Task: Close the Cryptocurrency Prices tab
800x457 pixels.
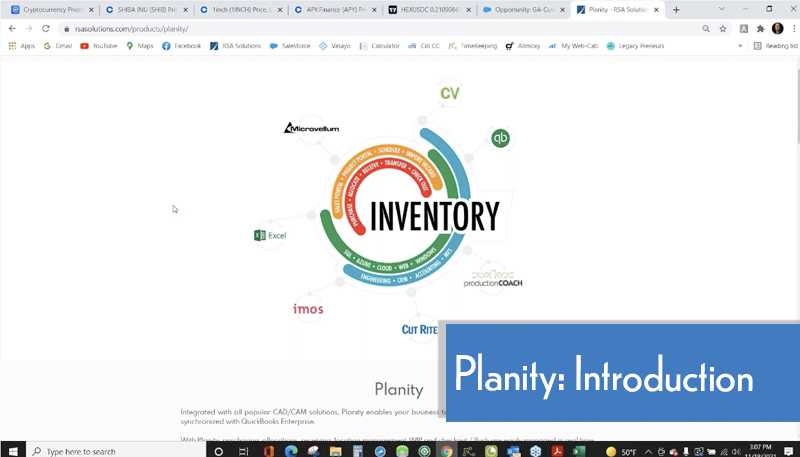Action: 91,10
